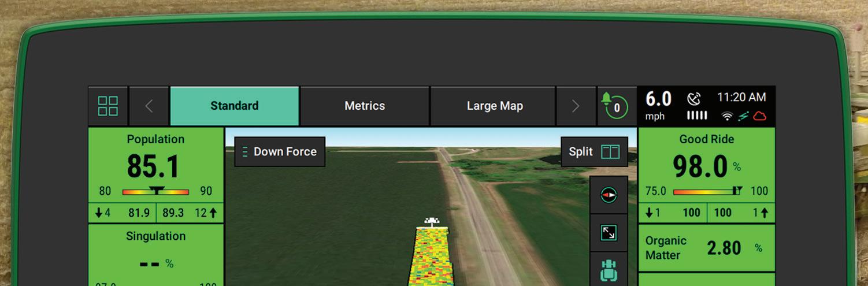Click the 11:20 AM clock
The image size is (868, 286).
click(741, 98)
